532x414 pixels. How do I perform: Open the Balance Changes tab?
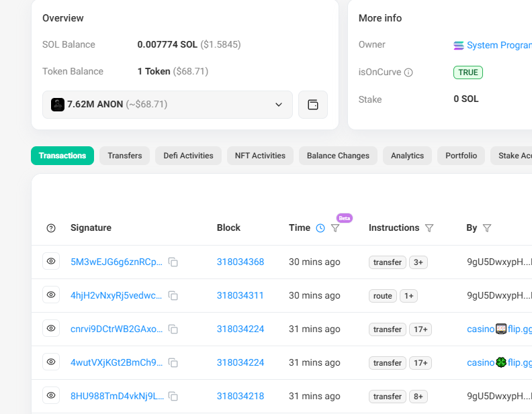click(x=338, y=156)
